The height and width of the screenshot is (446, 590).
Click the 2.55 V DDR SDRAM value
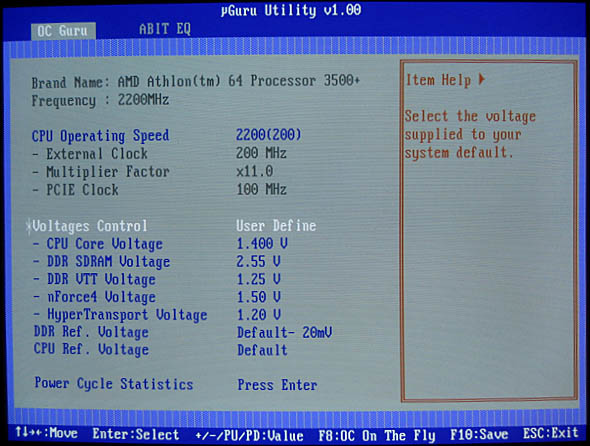point(258,261)
